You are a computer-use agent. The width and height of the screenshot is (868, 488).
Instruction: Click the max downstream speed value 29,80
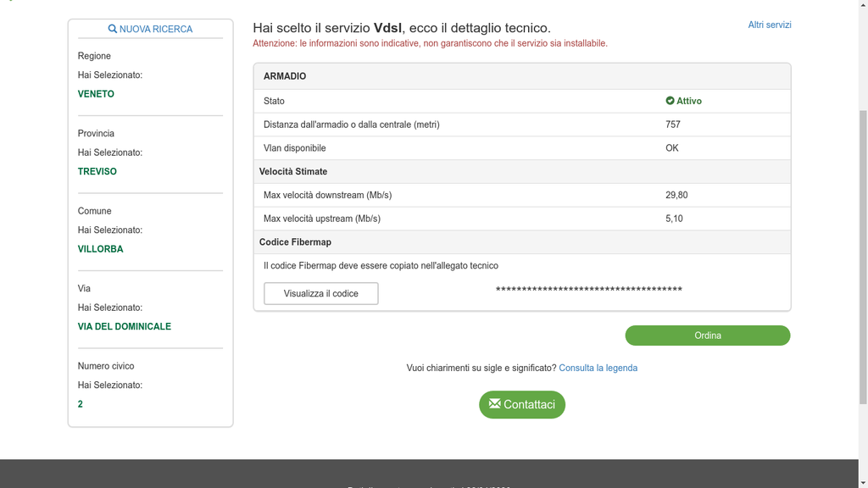pos(676,195)
